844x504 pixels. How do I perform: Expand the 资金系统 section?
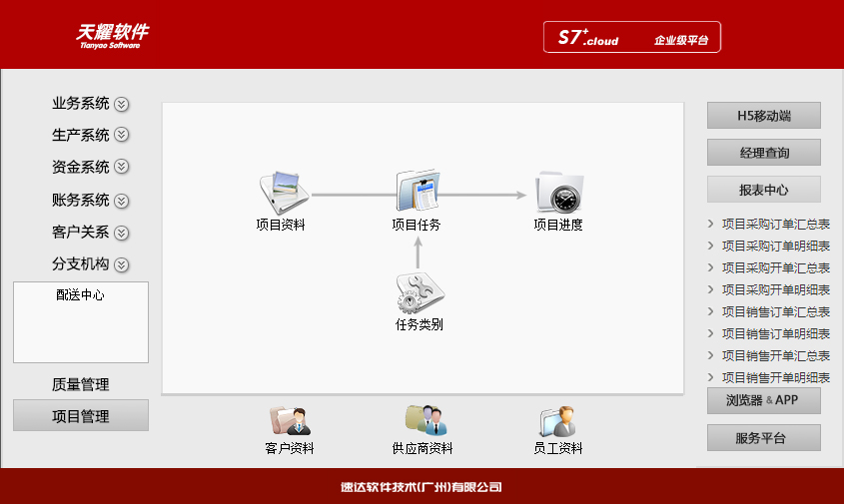pos(122,167)
